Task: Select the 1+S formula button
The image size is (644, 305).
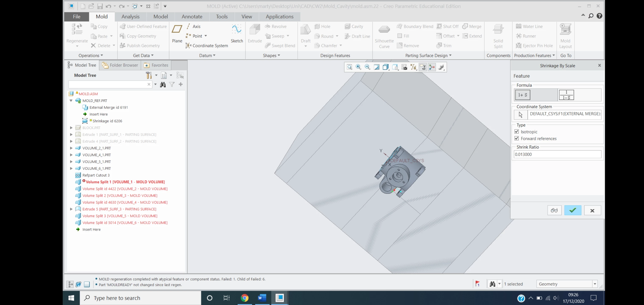Action: (522, 95)
